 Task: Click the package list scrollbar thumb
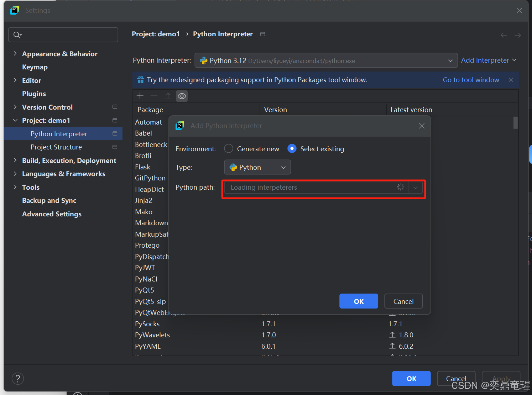(516, 123)
